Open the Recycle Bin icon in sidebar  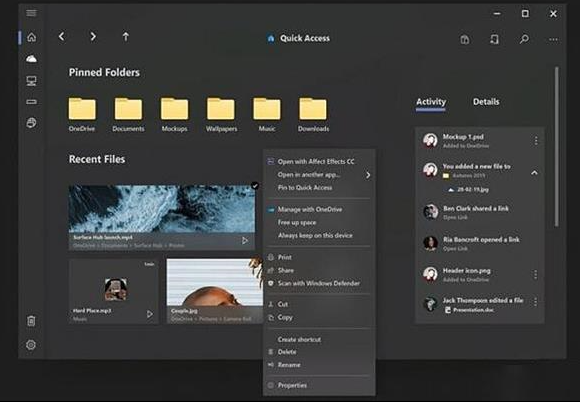pyautogui.click(x=31, y=321)
